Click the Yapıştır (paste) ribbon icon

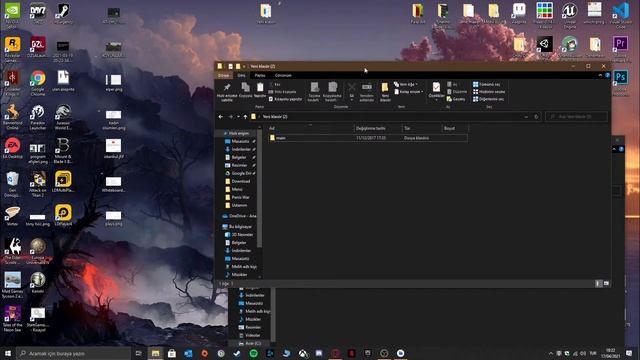pyautogui.click(x=260, y=90)
